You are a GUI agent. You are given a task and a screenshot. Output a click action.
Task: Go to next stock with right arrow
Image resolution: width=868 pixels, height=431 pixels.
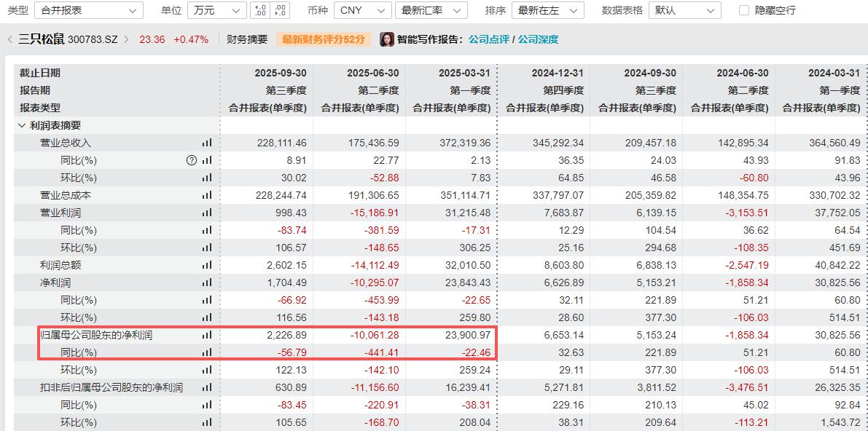pos(126,39)
